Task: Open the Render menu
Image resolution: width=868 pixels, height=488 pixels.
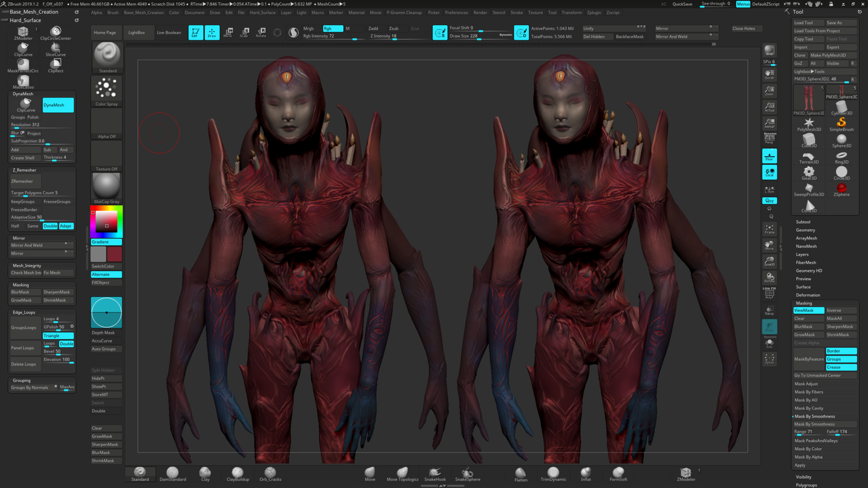Action: tap(480, 12)
